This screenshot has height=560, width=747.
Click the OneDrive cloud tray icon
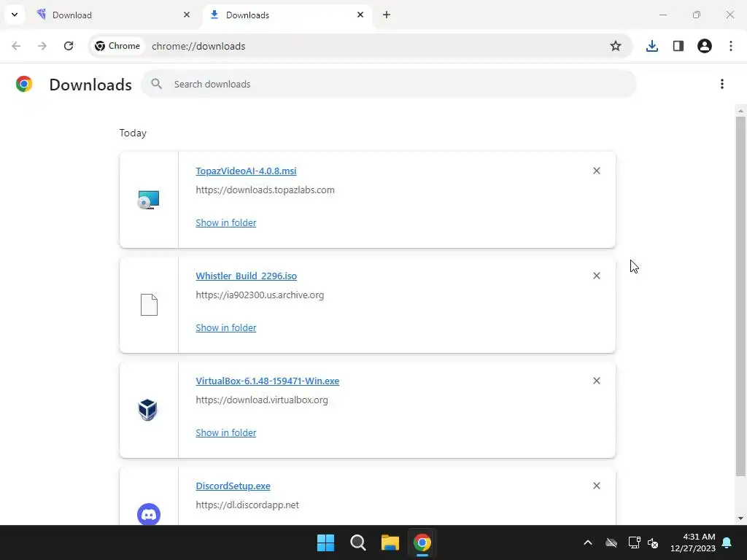[x=611, y=542]
